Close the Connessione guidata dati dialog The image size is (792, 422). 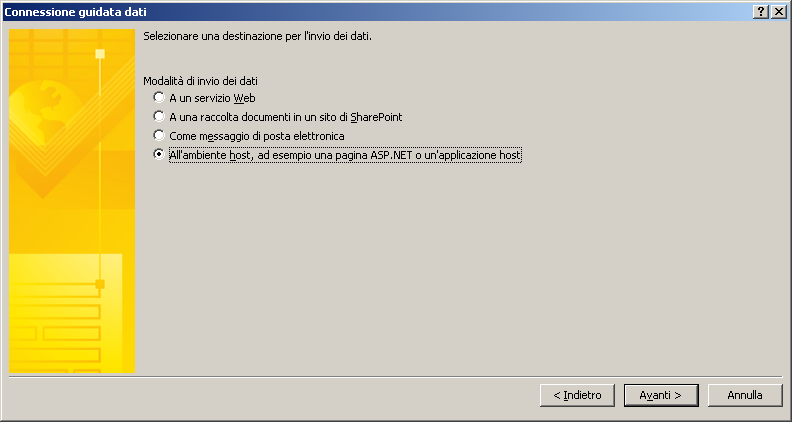(x=778, y=12)
